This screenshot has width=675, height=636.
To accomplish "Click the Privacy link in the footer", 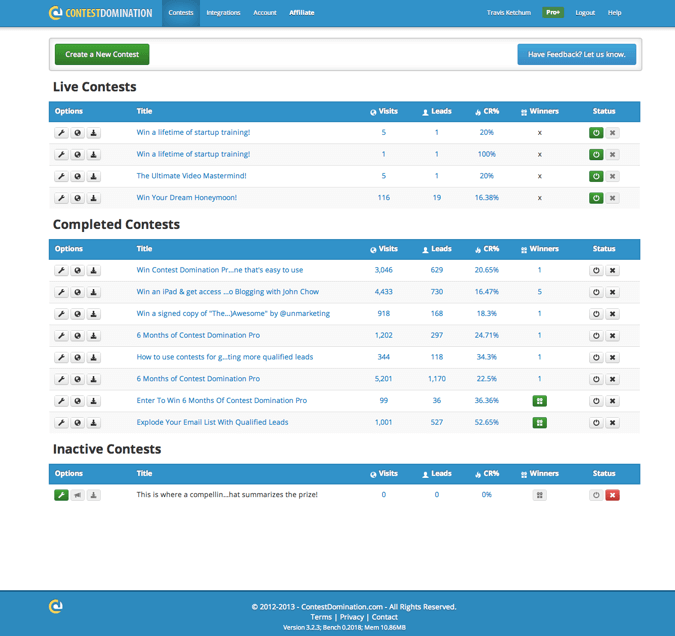I will click(x=352, y=617).
